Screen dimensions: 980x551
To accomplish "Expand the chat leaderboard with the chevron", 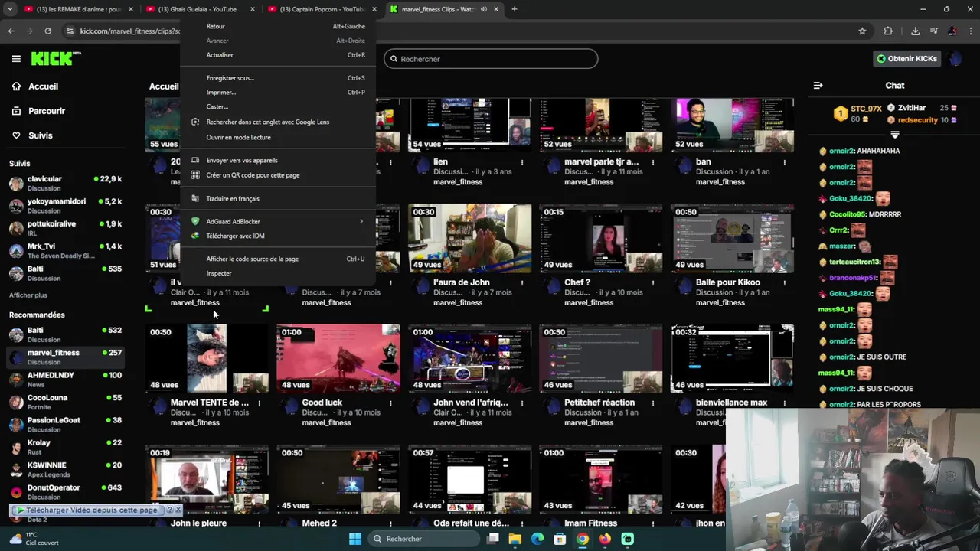I will pyautogui.click(x=894, y=135).
